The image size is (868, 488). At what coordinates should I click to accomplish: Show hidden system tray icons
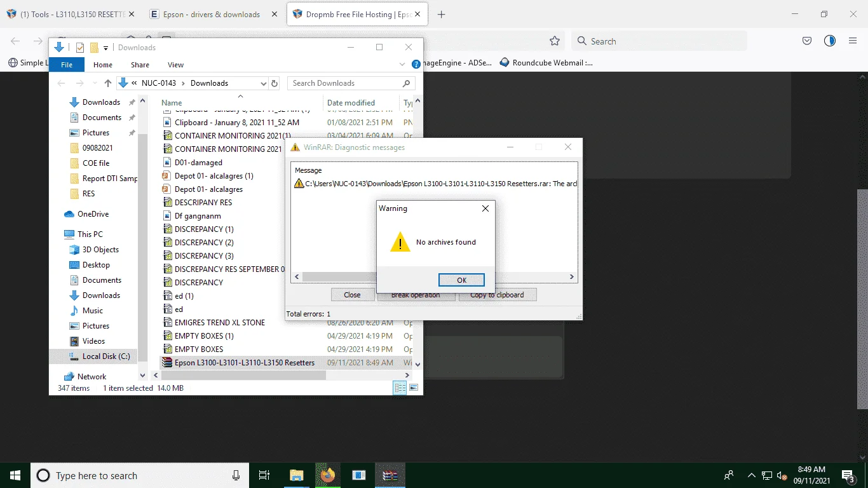point(752,475)
